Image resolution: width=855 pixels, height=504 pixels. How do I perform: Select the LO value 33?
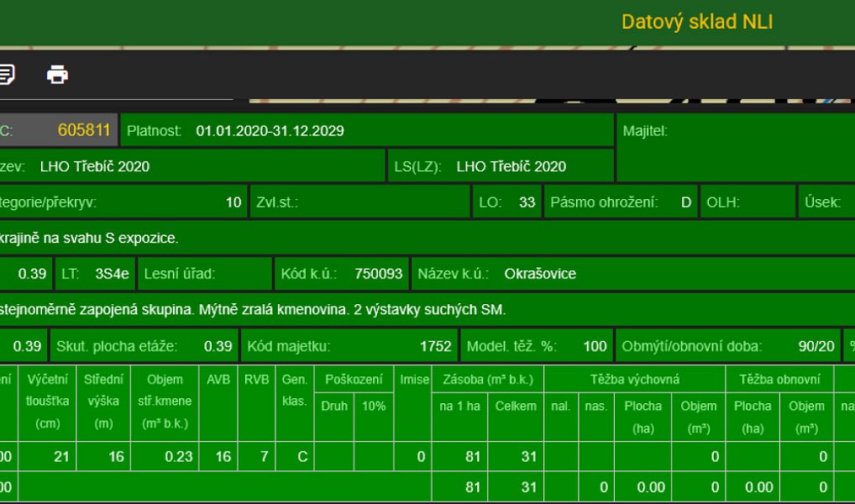(527, 202)
